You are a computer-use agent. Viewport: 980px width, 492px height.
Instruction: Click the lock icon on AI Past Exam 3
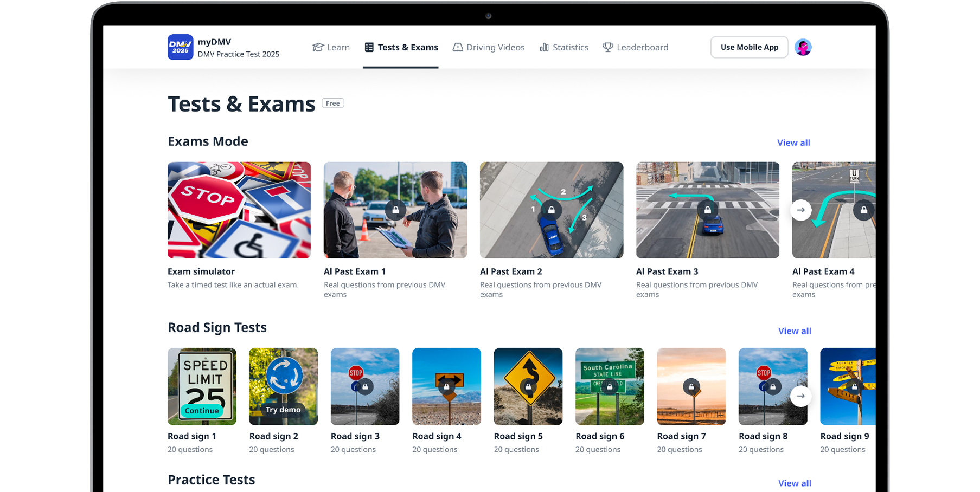pos(707,210)
